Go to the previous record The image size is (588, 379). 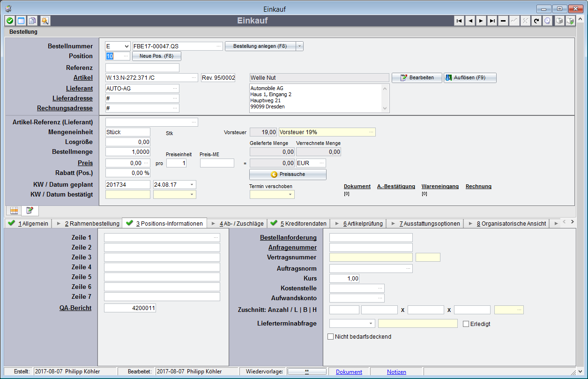click(x=470, y=21)
